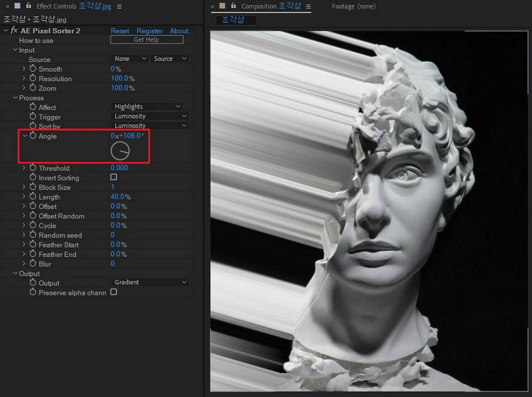Toggle the Output stopwatch icon
The height and width of the screenshot is (397, 532).
pos(33,283)
